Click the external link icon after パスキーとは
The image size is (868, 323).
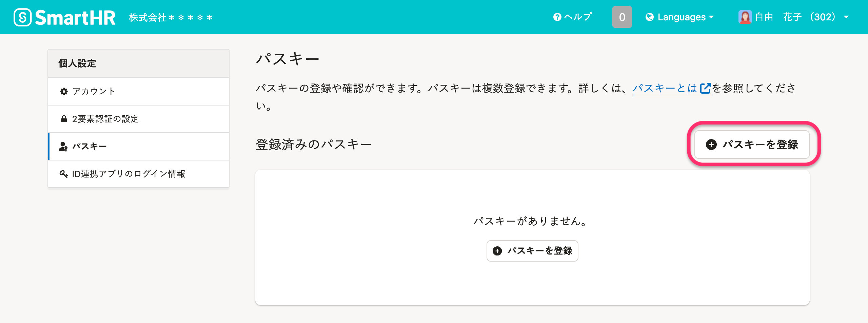pos(705,88)
